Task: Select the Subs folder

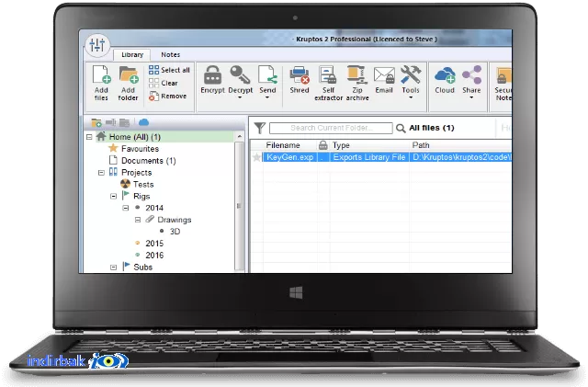Action: pos(142,267)
